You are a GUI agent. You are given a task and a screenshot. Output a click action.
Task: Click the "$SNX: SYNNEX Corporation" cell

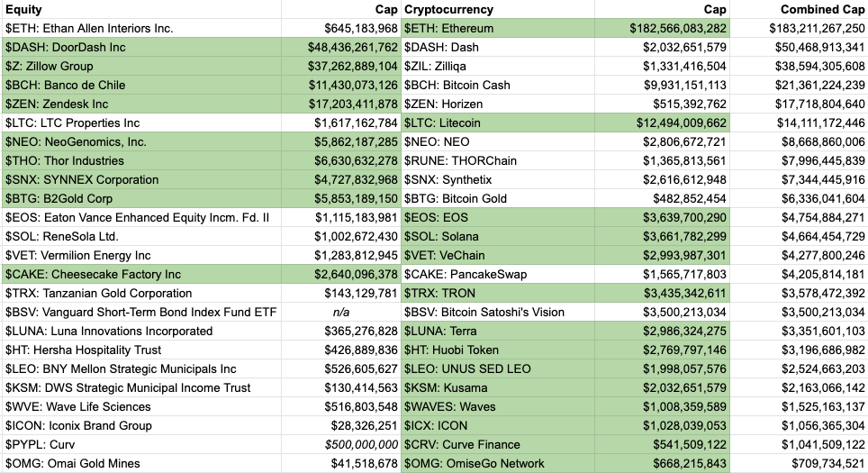click(141, 179)
